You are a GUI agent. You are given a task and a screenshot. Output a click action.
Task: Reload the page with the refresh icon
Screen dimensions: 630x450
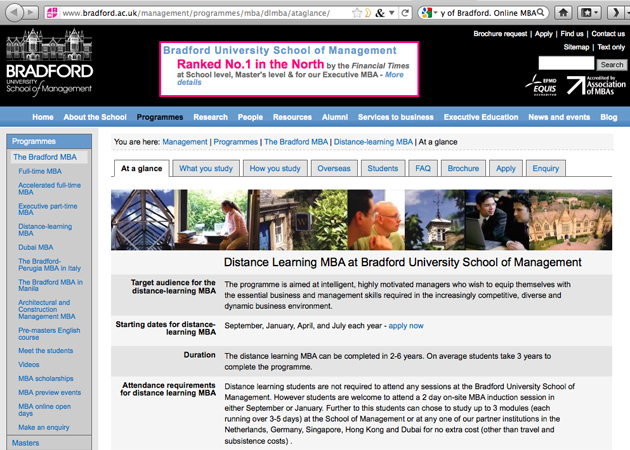[x=405, y=13]
